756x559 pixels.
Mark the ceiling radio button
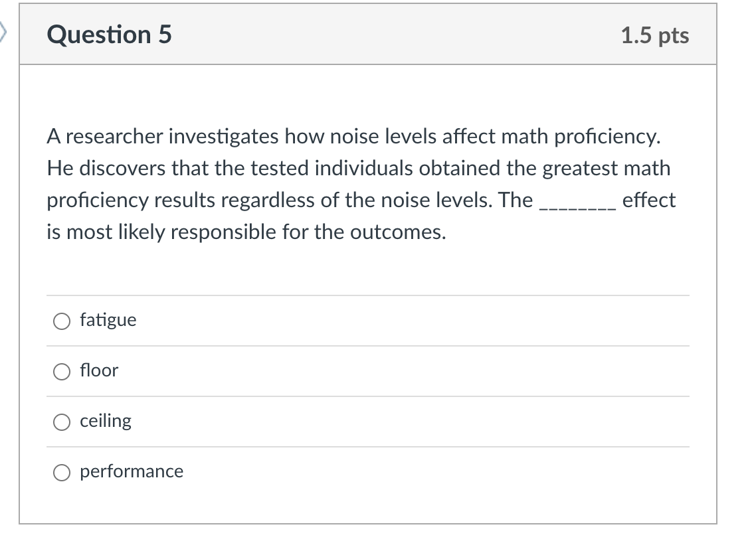pyautogui.click(x=62, y=422)
